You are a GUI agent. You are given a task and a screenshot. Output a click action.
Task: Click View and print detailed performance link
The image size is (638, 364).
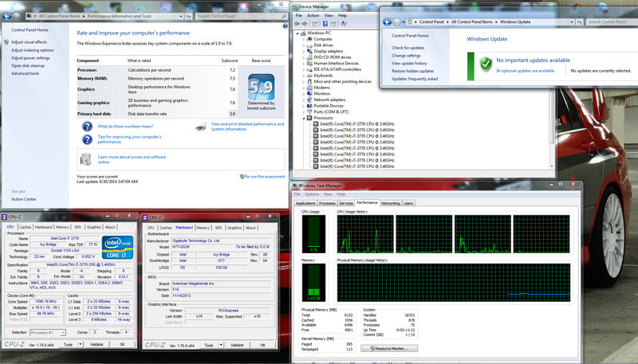pyautogui.click(x=247, y=127)
